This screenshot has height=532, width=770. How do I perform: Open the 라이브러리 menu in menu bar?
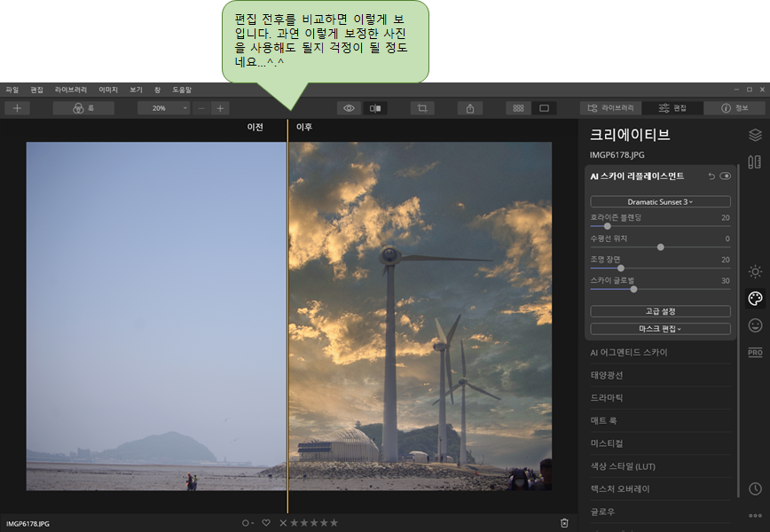tap(71, 90)
